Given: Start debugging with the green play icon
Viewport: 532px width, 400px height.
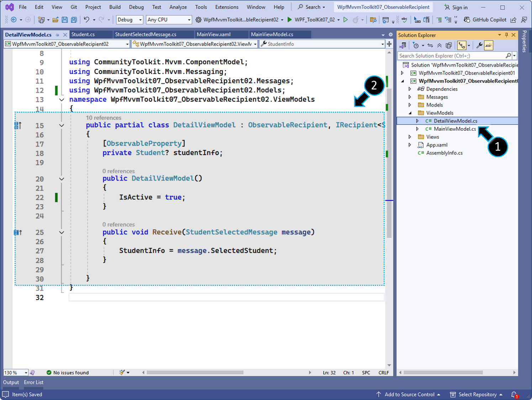Looking at the screenshot, I should (x=290, y=20).
